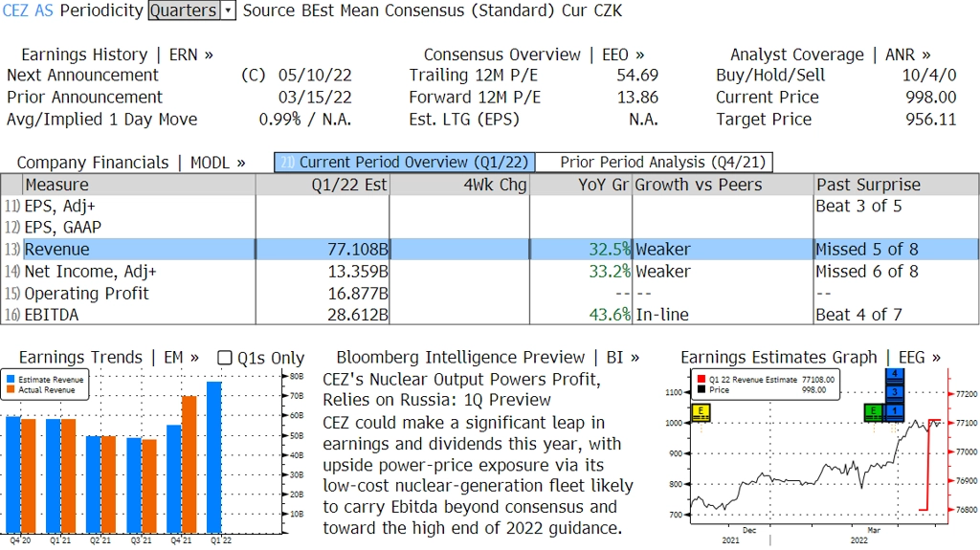
Task: Open Company Financials MODL link
Action: (131, 163)
